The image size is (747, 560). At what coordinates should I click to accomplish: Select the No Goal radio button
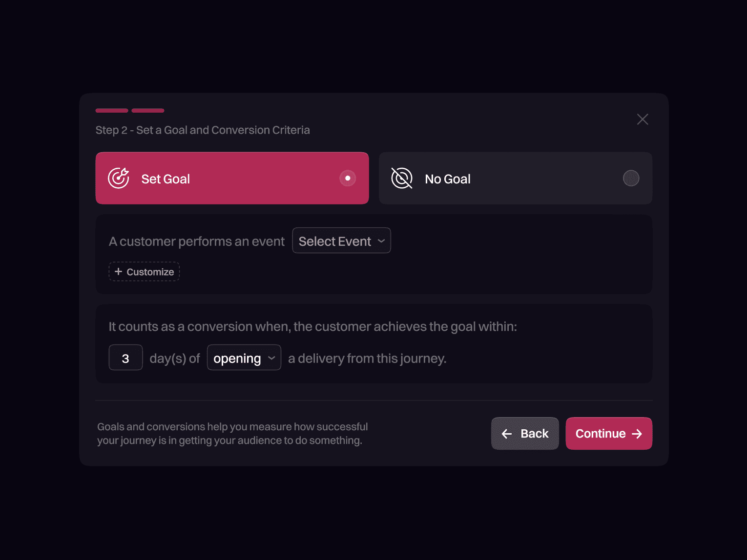pyautogui.click(x=631, y=178)
